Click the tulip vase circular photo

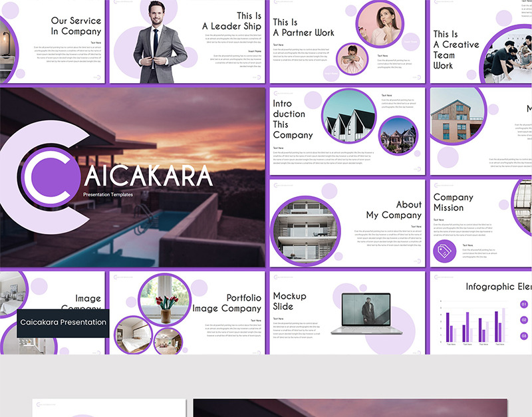click(x=164, y=299)
